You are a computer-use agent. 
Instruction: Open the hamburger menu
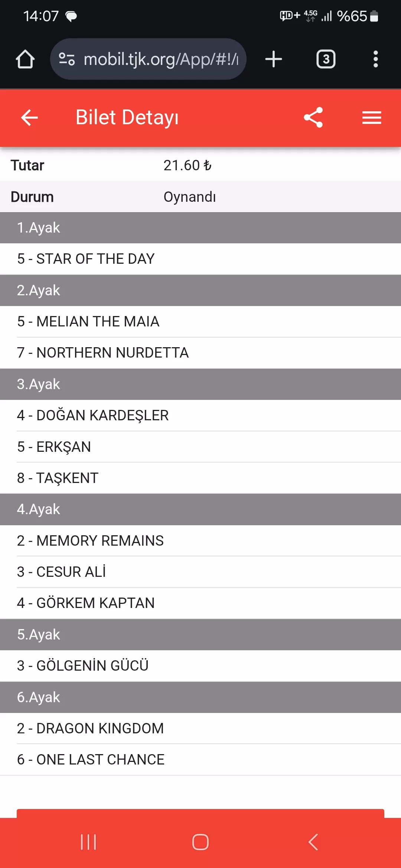pyautogui.click(x=372, y=118)
